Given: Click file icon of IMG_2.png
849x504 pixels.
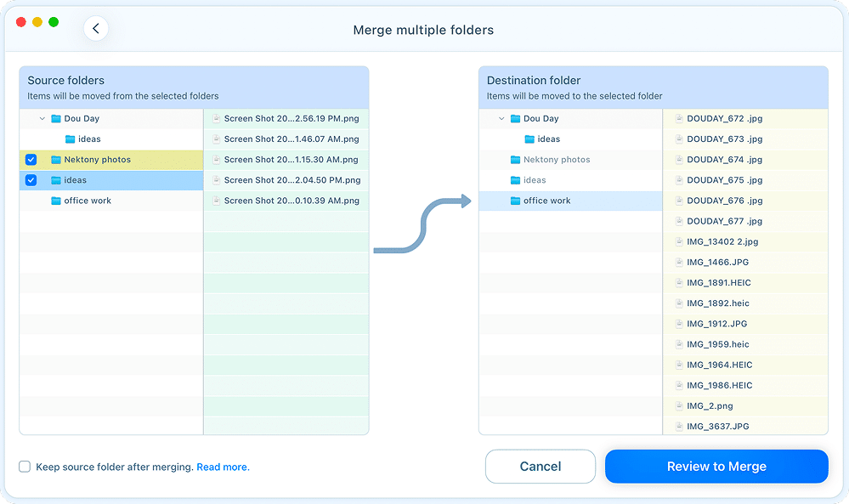Looking at the screenshot, I should tap(679, 406).
